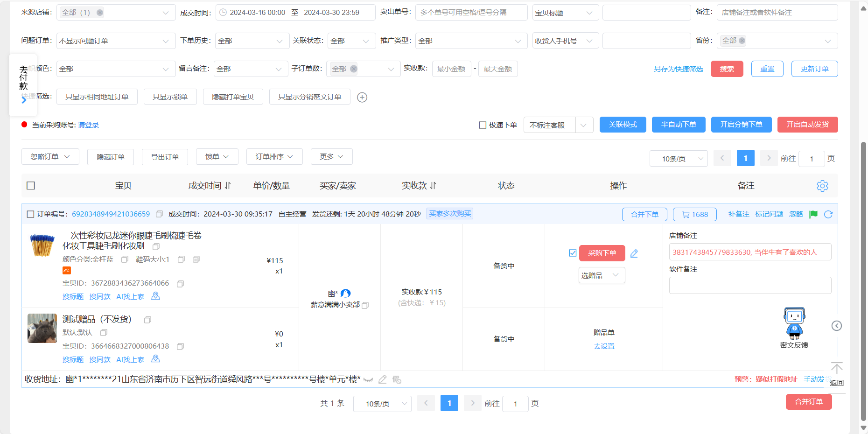Click the eyelash brush product thumbnail
This screenshot has width=868, height=434.
pos(42,245)
